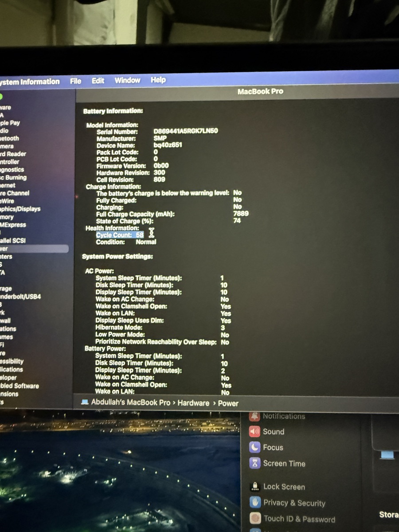
Task: Open Screen Time in System Settings sidebar
Action: [x=284, y=463]
